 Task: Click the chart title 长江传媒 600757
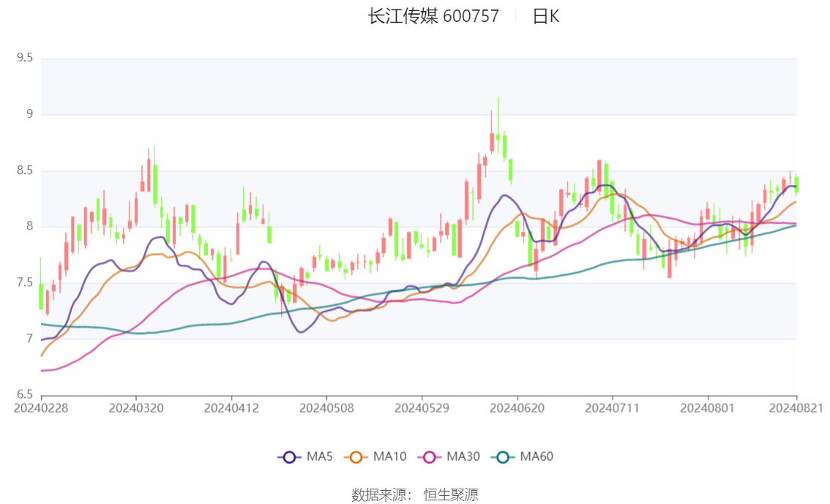[433, 16]
